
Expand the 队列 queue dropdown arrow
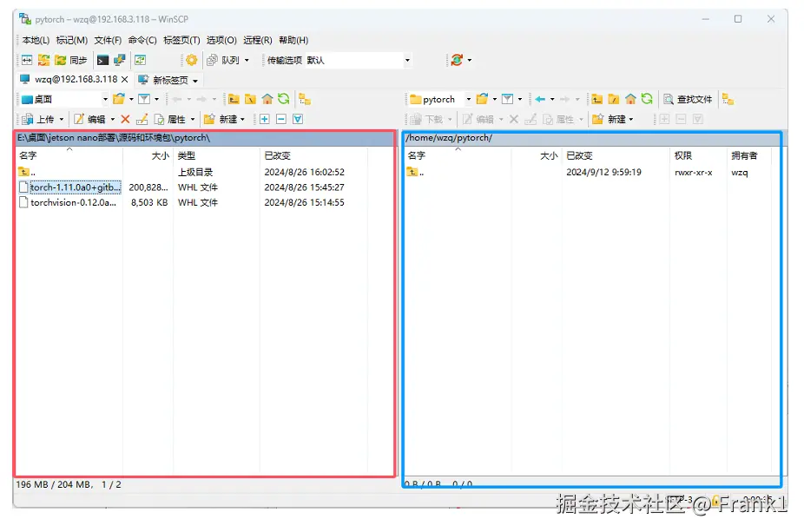pyautogui.click(x=247, y=61)
